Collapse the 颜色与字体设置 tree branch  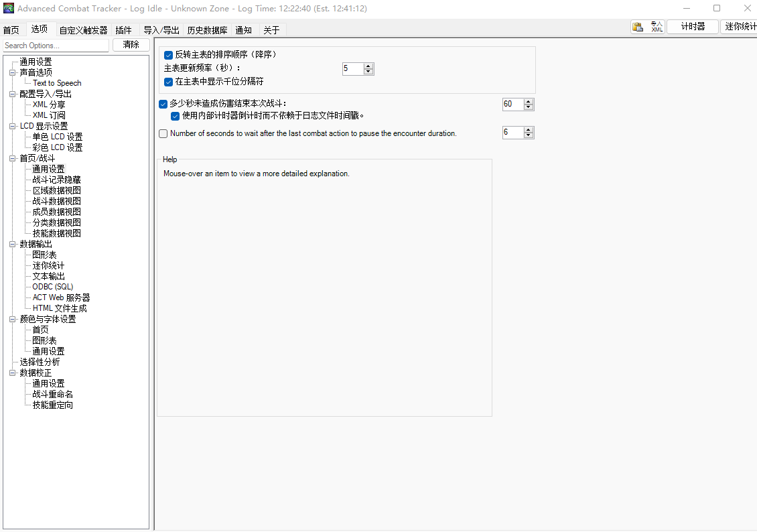[12, 318]
